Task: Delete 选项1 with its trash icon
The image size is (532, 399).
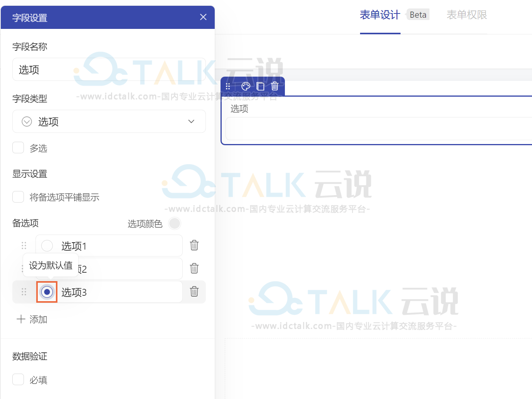Action: pyautogui.click(x=194, y=245)
